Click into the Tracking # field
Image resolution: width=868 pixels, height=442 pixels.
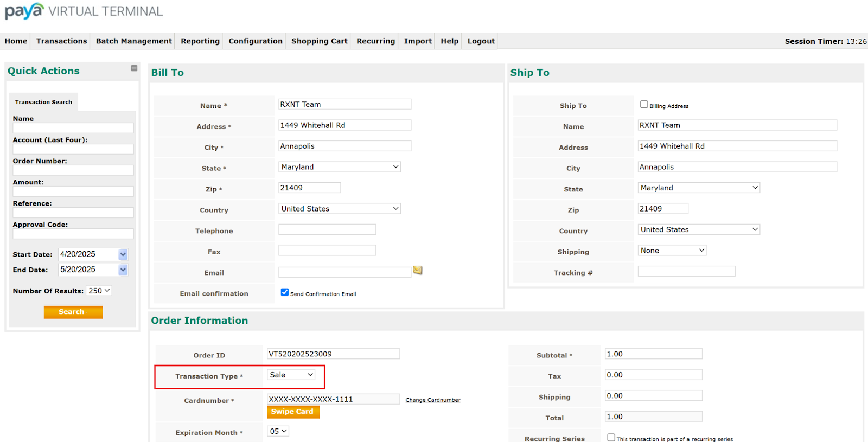click(x=686, y=272)
